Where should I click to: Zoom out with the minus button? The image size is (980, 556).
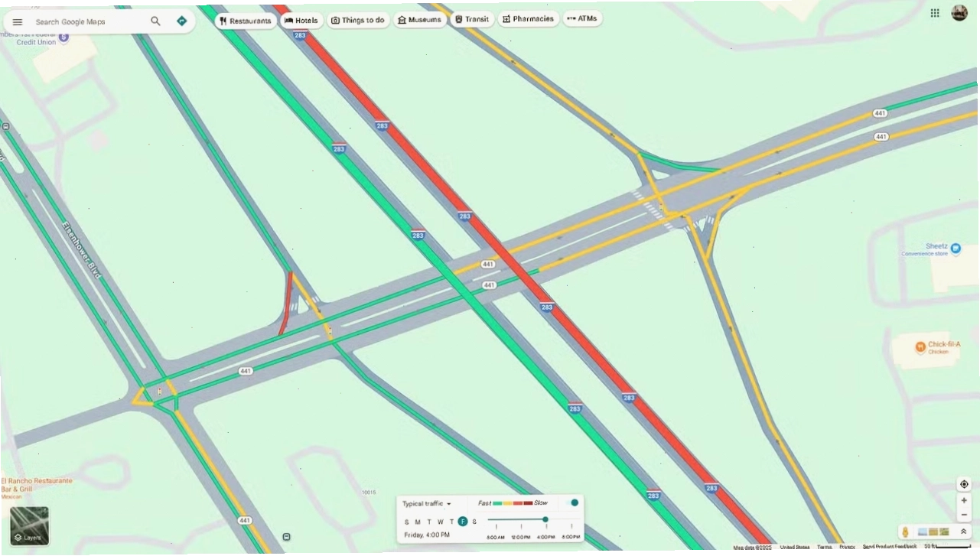coord(964,515)
